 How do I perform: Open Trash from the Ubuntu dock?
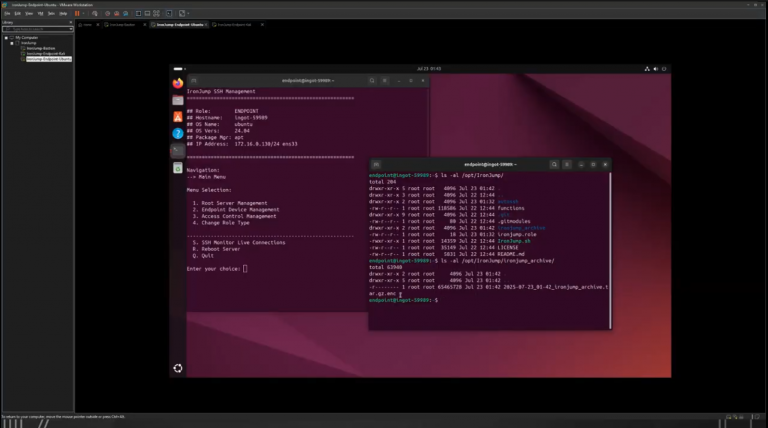coord(178,168)
